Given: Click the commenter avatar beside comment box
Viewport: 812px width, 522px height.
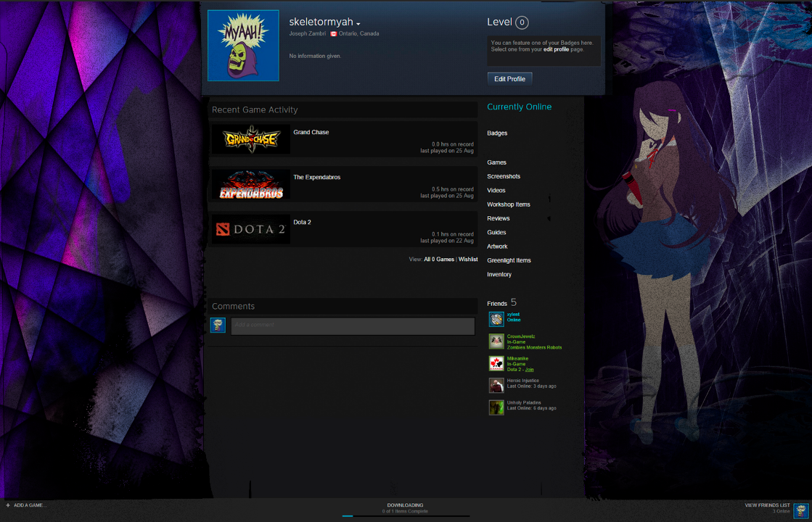Looking at the screenshot, I should [218, 326].
